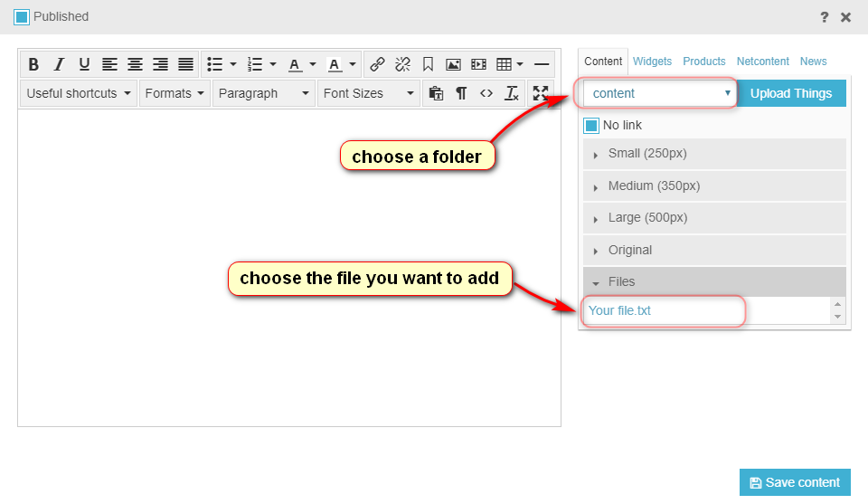Screen dimensions: 868x504
Task: Remove link with the unlink icon
Action: click(403, 64)
